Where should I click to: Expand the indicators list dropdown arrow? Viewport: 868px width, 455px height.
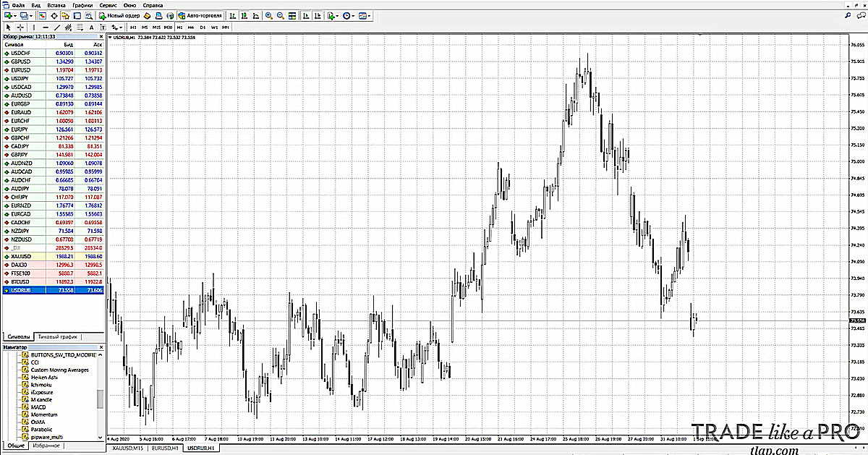[x=338, y=15]
